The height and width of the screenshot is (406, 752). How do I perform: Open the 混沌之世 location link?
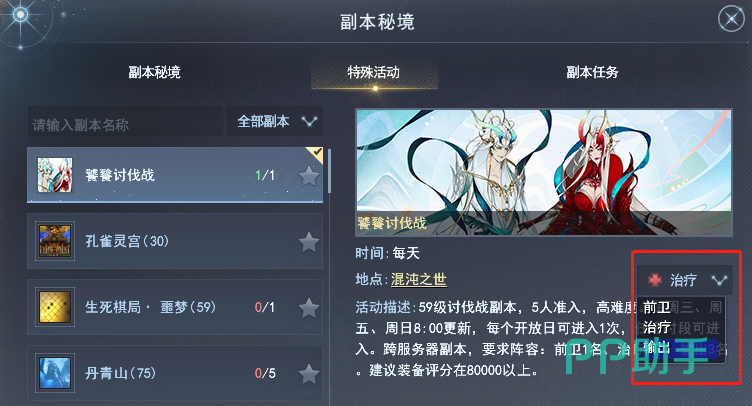pyautogui.click(x=419, y=279)
